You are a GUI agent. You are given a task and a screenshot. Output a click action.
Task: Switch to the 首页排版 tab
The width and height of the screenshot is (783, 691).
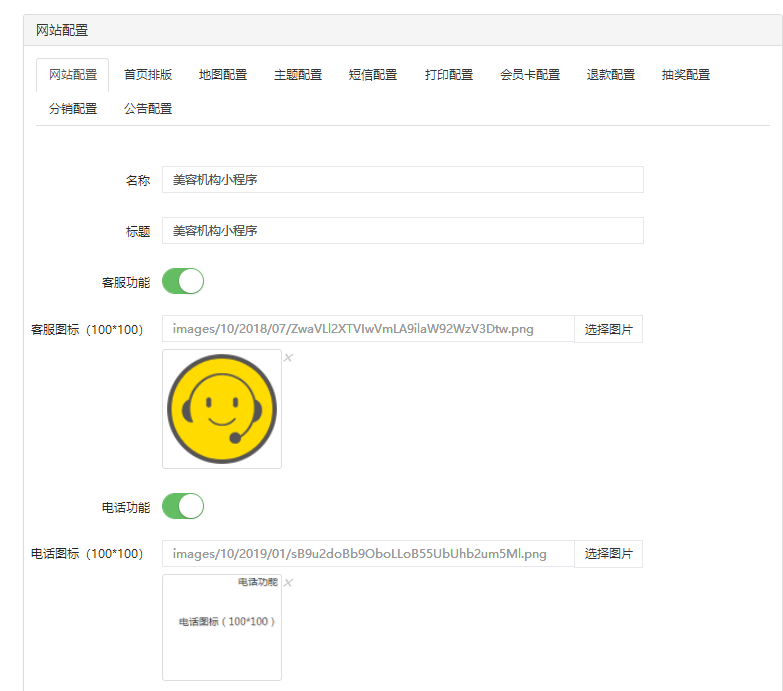[x=148, y=75]
